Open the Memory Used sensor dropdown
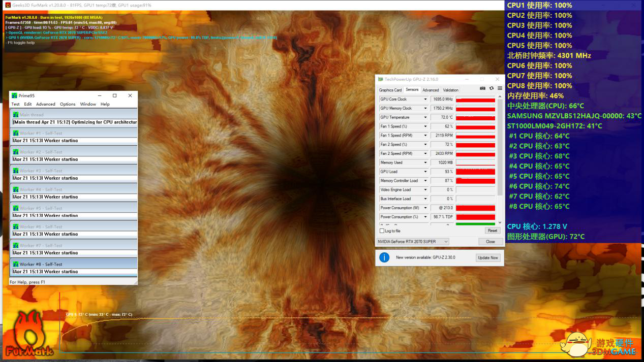The width and height of the screenshot is (644, 362). (425, 162)
